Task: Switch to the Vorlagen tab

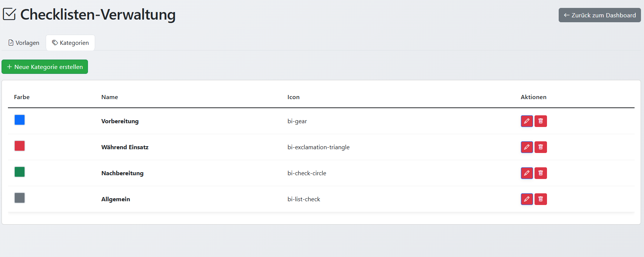Action: (24, 43)
